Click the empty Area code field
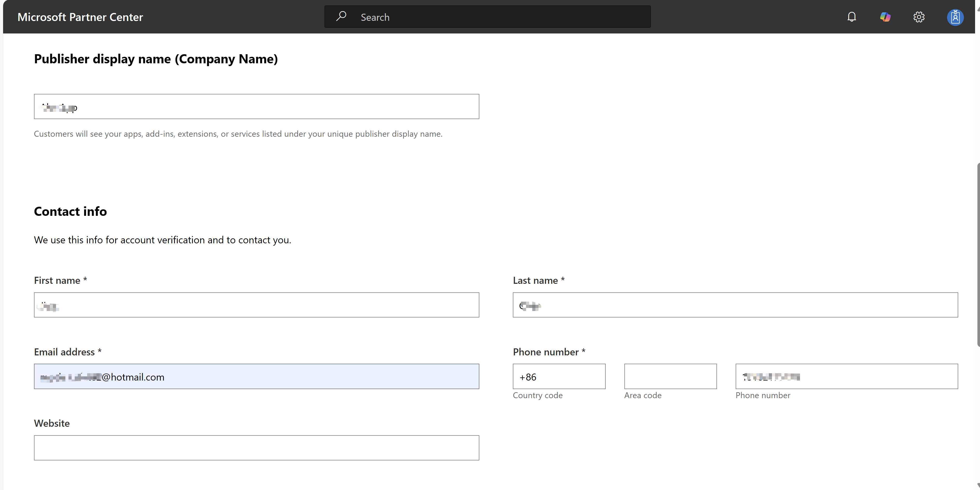 click(670, 377)
